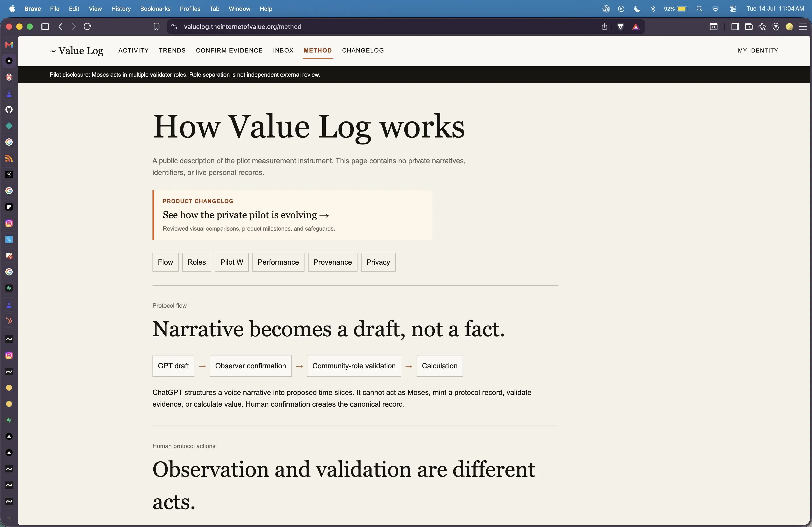812x527 pixels.
Task: Open the Window menu
Action: 240,9
